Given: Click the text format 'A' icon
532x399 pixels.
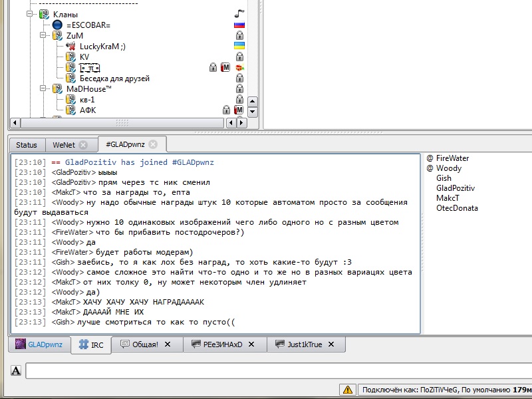Looking at the screenshot, I should [16, 370].
